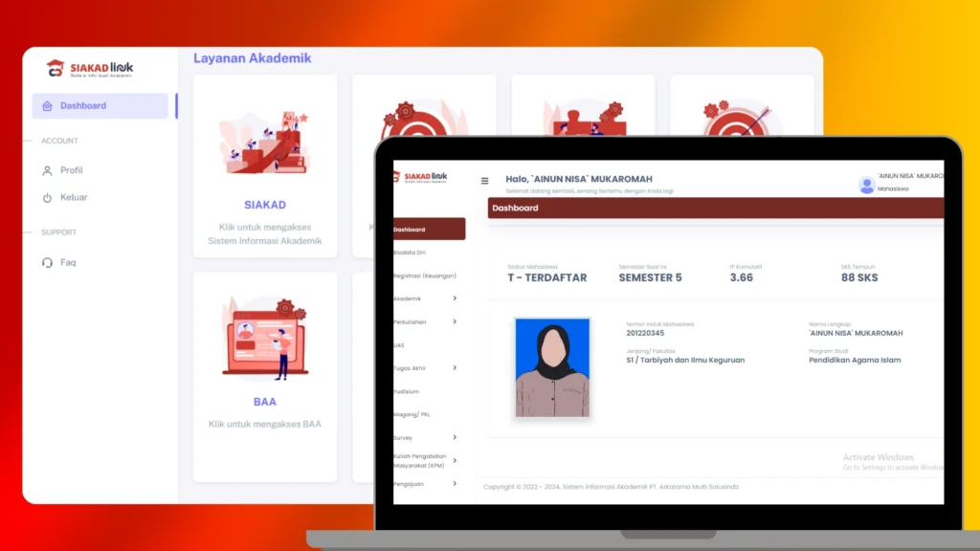This screenshot has height=551, width=980.
Task: Open the Magang/ PKL menu item
Action: [x=412, y=414]
